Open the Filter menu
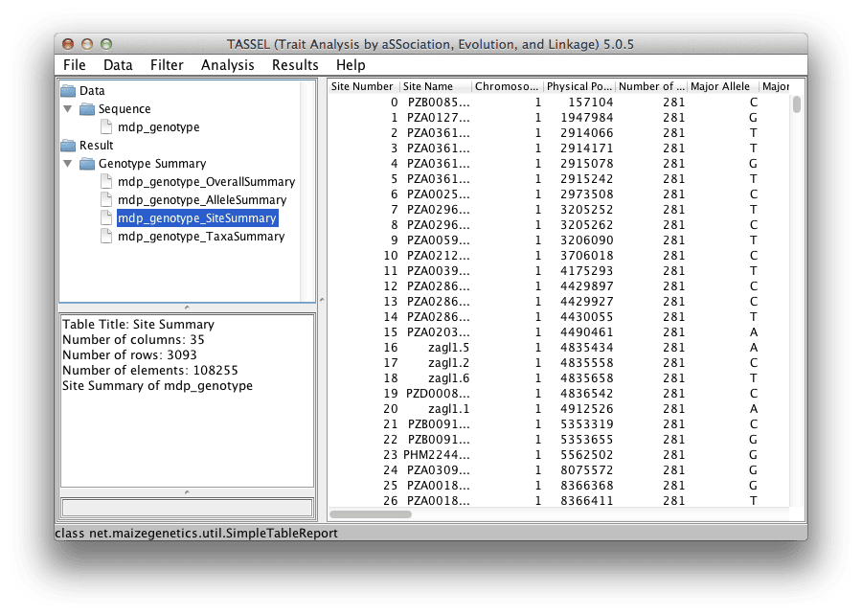Image resolution: width=862 pixels, height=616 pixels. [x=167, y=65]
